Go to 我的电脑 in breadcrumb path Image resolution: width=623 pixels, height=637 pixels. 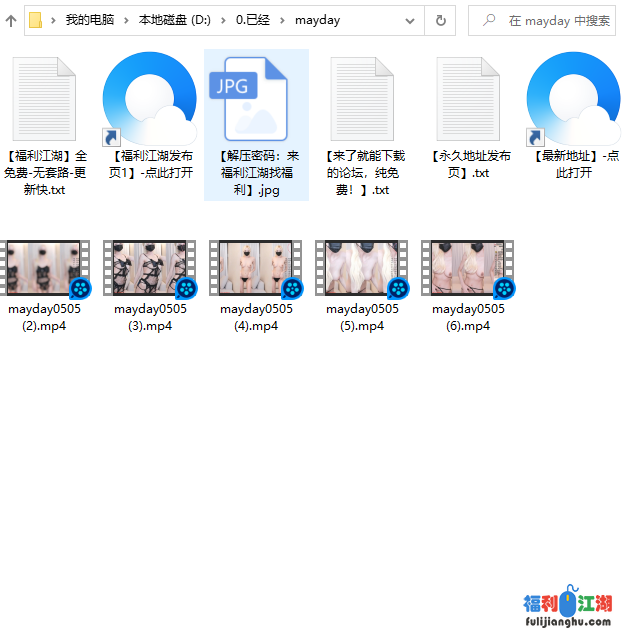[x=89, y=20]
